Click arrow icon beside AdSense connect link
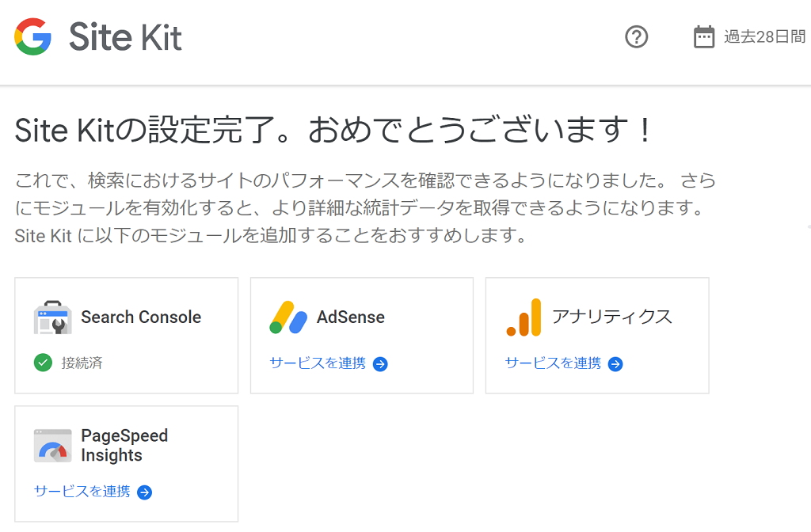 coord(380,364)
